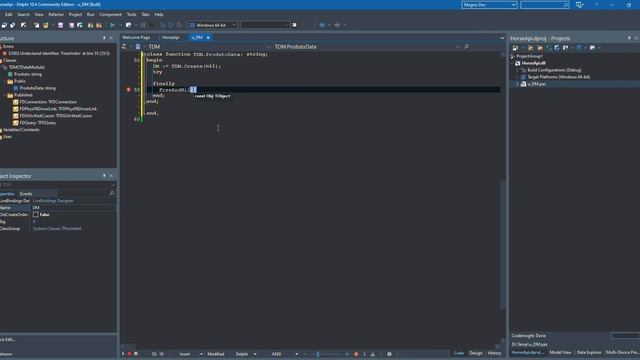The height and width of the screenshot is (360, 640).
Task: Expand the u_DM.pas node arrow
Action: (518, 84)
